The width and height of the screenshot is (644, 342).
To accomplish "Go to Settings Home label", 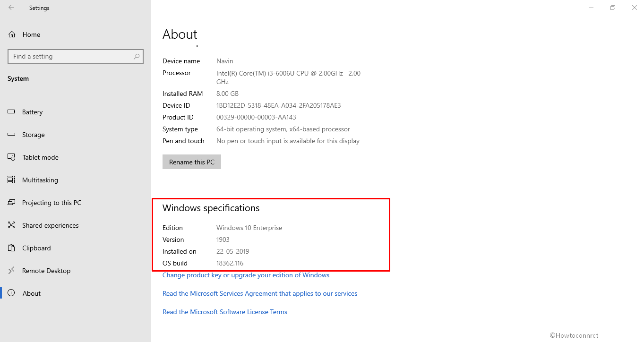I will (31, 34).
